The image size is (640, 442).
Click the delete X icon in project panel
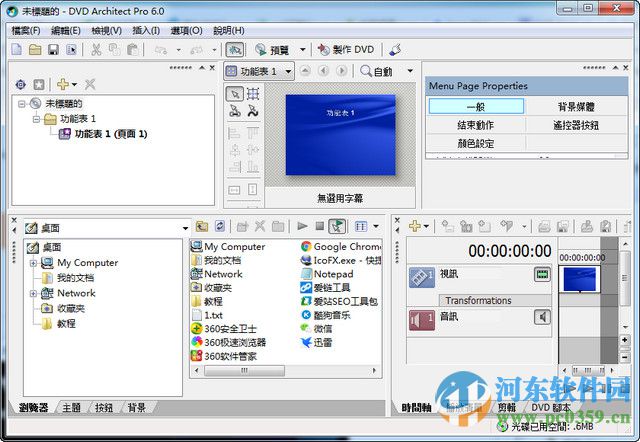pyautogui.click(x=90, y=84)
